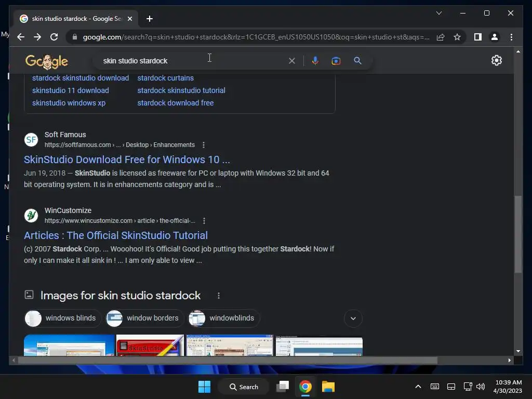Viewport: 532px width, 399px height.
Task: Open 'Images for skin studio stardock' heading
Action: 121,296
